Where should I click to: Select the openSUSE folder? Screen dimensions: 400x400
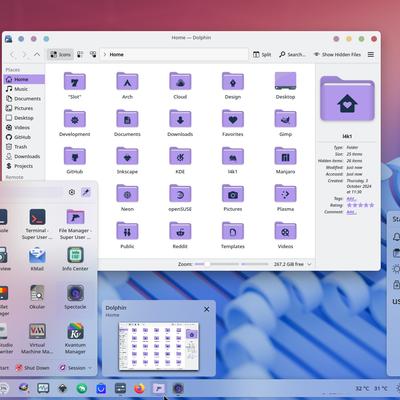click(180, 197)
